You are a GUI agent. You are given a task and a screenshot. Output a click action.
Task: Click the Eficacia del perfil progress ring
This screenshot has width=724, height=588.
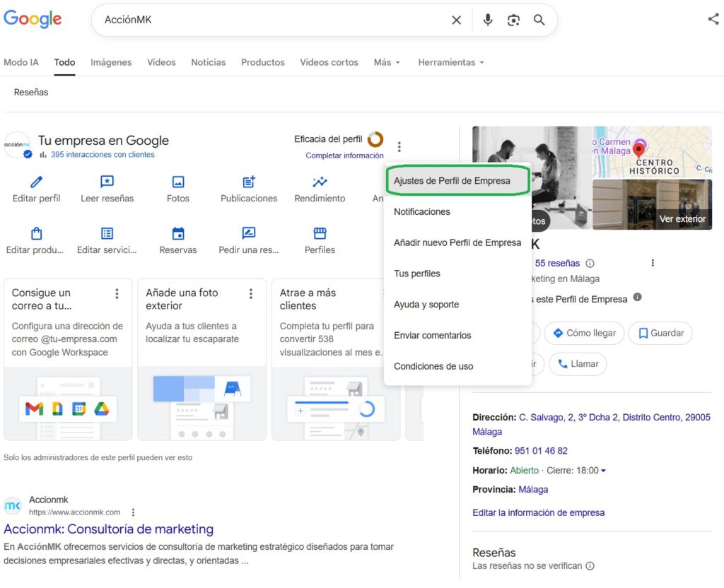pyautogui.click(x=375, y=139)
